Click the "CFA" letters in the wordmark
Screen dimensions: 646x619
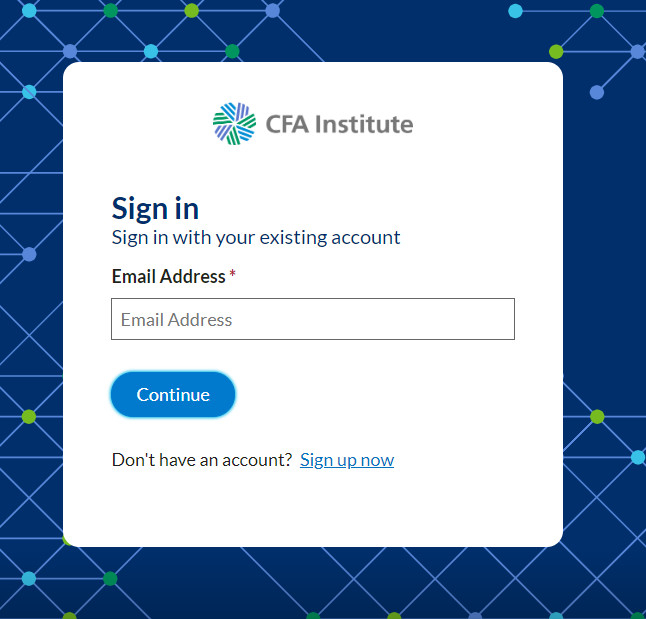coord(287,124)
